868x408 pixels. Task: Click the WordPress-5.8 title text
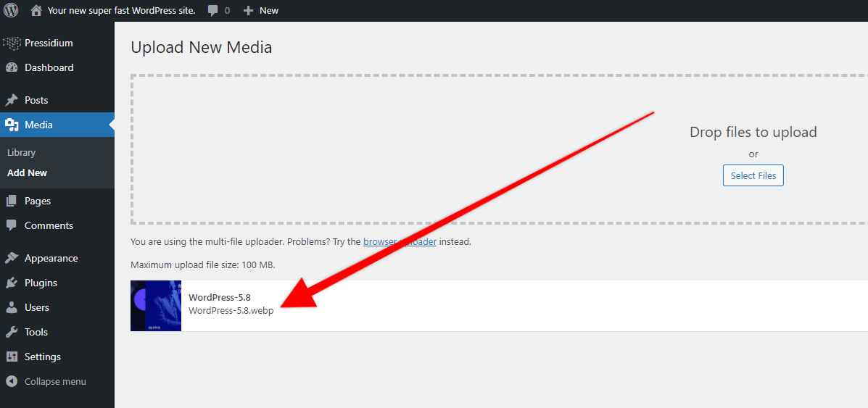point(219,298)
